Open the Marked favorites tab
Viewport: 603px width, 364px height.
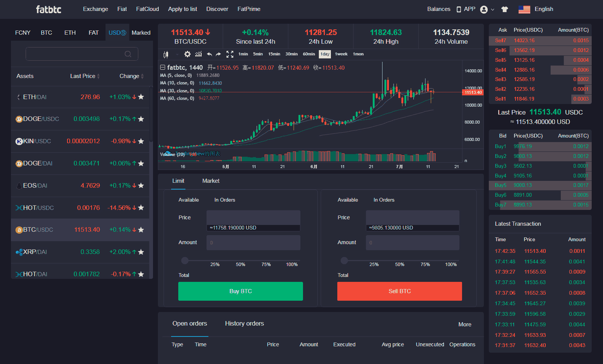click(141, 33)
